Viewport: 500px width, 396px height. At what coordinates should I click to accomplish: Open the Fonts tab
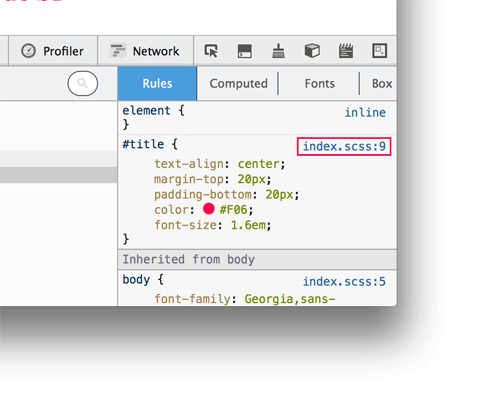pyautogui.click(x=319, y=83)
